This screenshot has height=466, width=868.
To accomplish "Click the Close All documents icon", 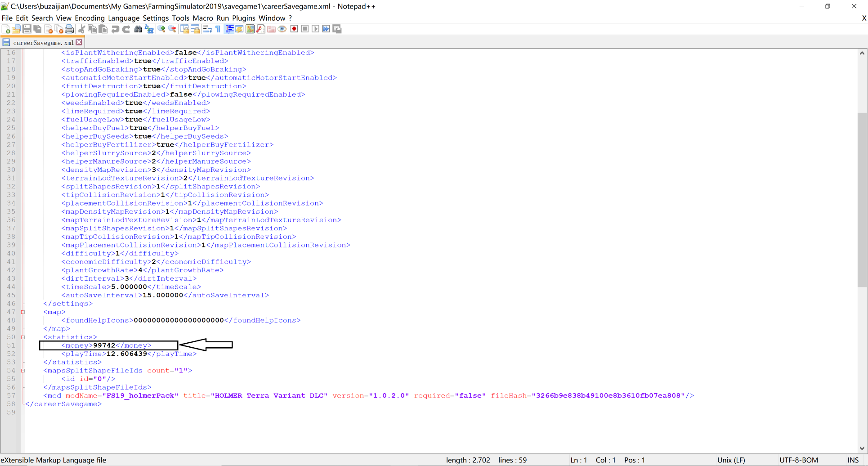I will click(59, 29).
